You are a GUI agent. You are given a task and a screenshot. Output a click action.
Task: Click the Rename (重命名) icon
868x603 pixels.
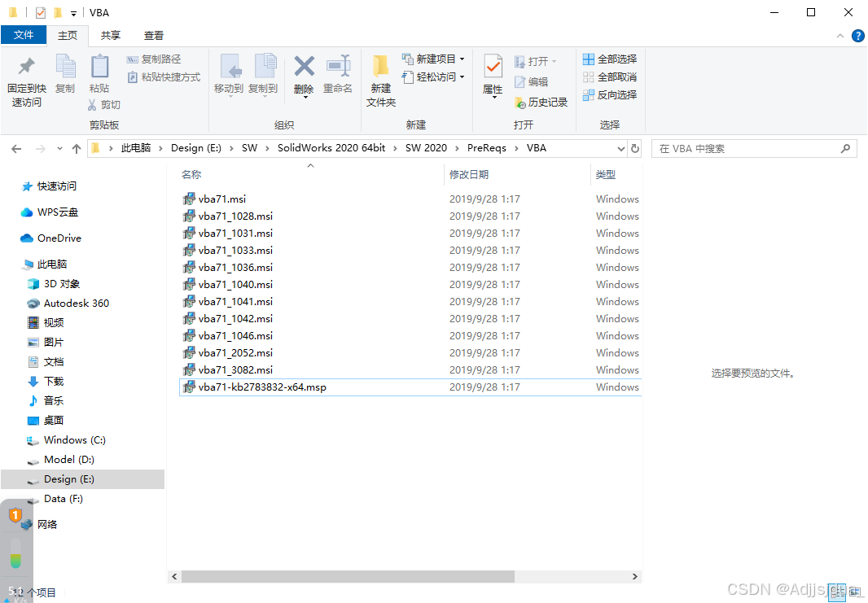click(x=338, y=67)
